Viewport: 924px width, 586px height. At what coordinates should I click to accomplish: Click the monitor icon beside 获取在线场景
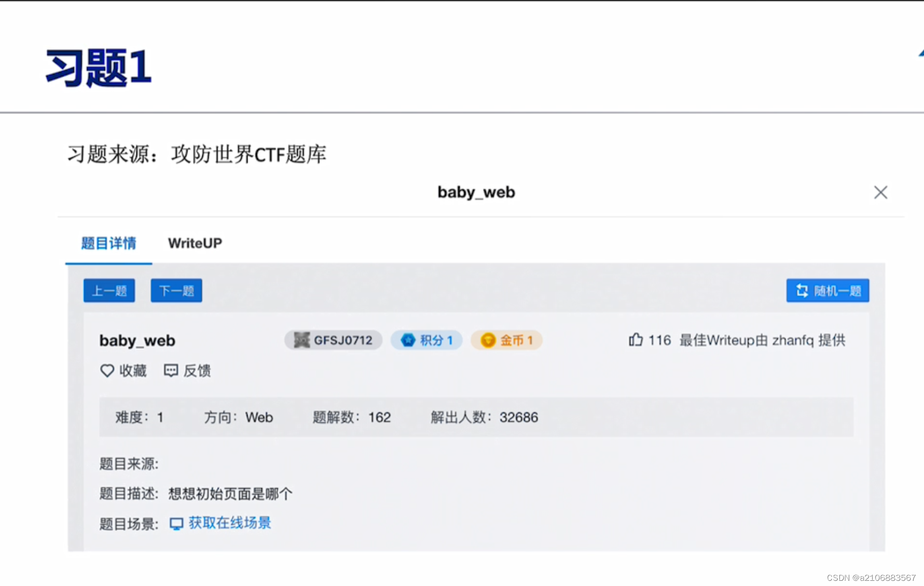177,523
